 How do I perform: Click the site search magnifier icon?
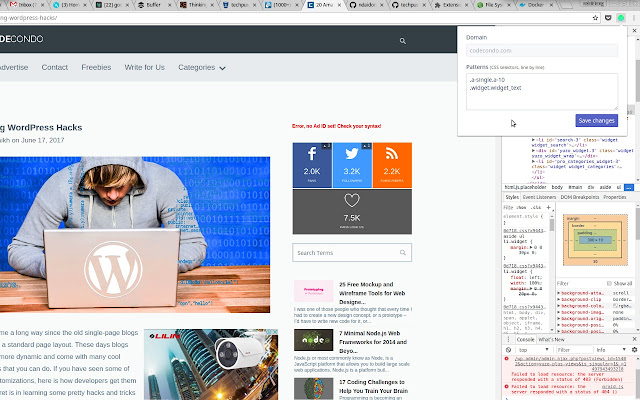coord(402,41)
